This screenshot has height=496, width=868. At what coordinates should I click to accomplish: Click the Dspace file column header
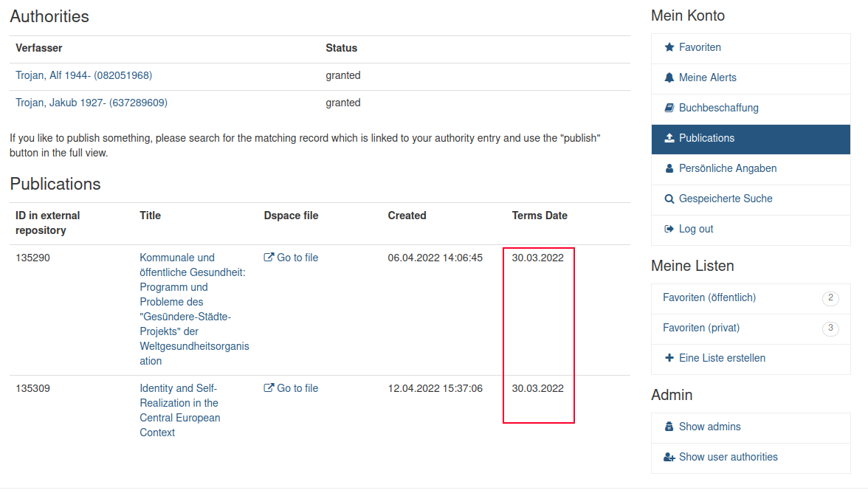click(x=291, y=216)
